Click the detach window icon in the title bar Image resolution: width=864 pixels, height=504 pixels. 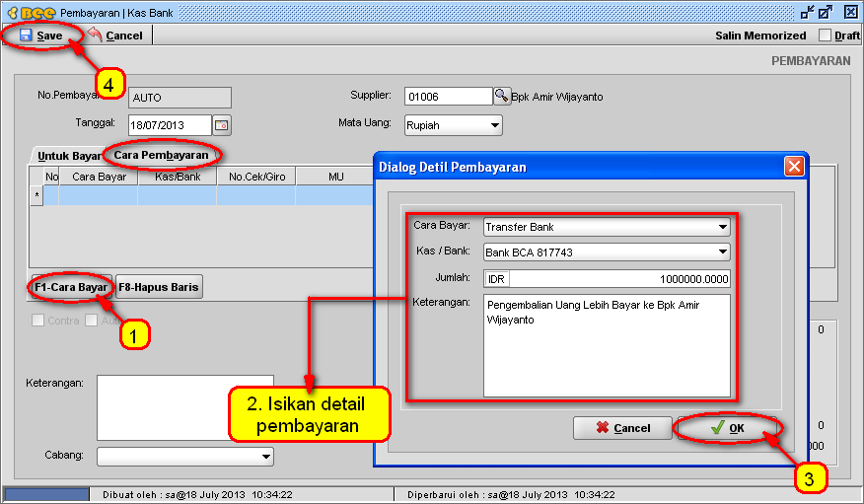808,12
